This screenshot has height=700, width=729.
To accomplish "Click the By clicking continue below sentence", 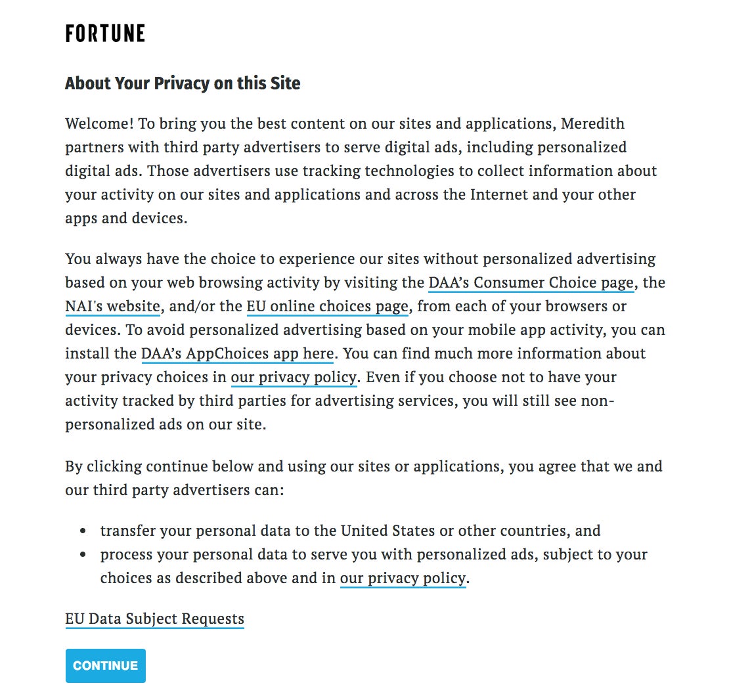I will tap(364, 478).
